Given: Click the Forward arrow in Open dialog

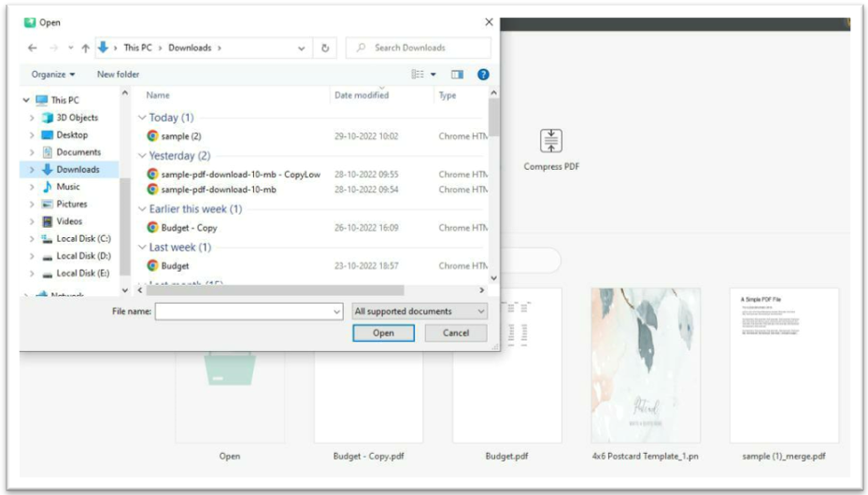Looking at the screenshot, I should click(53, 49).
